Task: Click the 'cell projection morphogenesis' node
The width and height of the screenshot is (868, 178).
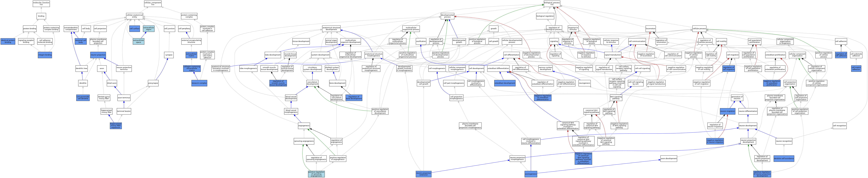Action: click(456, 98)
